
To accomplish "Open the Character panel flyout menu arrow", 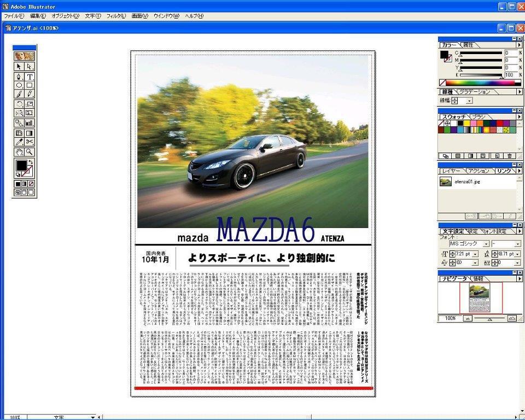I will pyautogui.click(x=520, y=231).
